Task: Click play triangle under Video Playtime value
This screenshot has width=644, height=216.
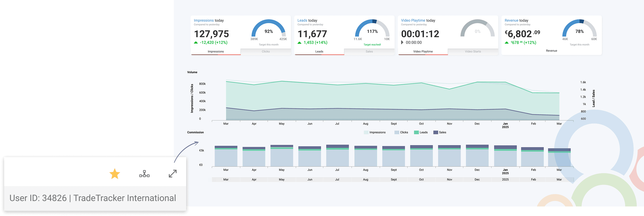Action: coord(402,42)
